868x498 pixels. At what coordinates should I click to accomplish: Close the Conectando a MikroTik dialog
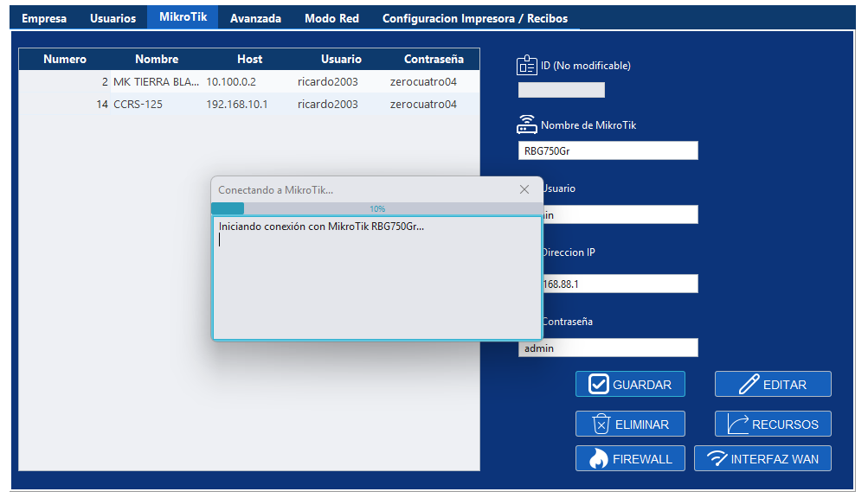point(524,189)
